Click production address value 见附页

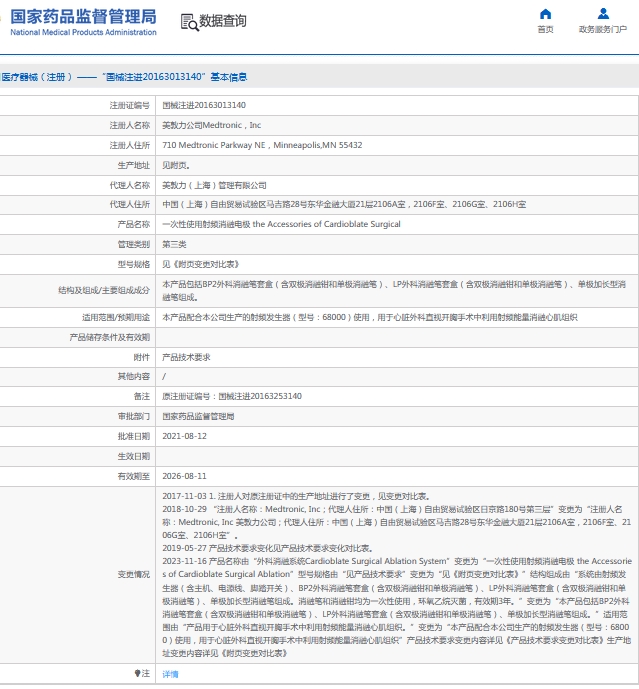[176, 165]
